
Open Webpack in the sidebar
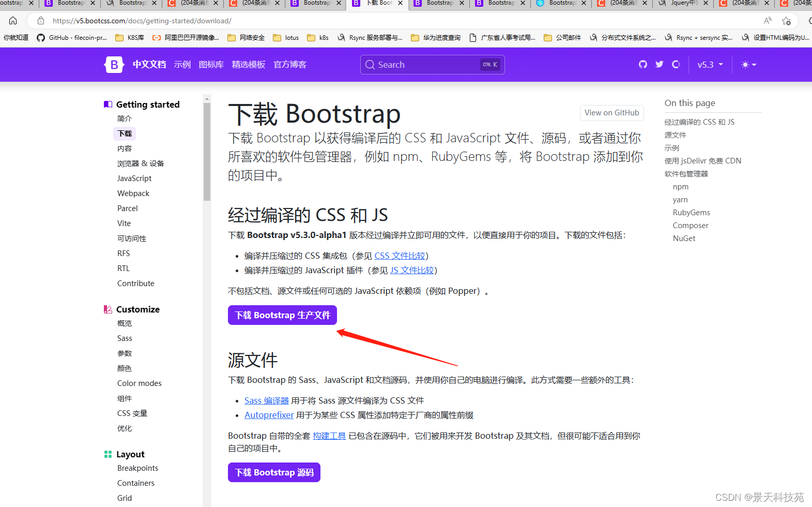click(133, 193)
